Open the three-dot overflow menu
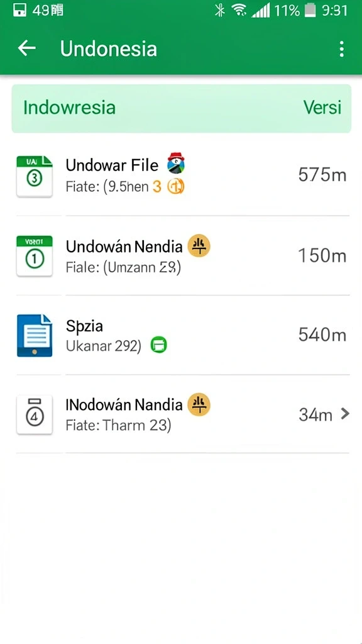The width and height of the screenshot is (362, 644). (341, 49)
